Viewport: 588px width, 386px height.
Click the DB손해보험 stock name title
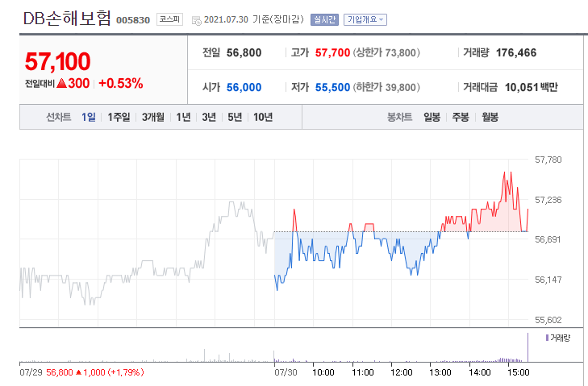pos(67,19)
